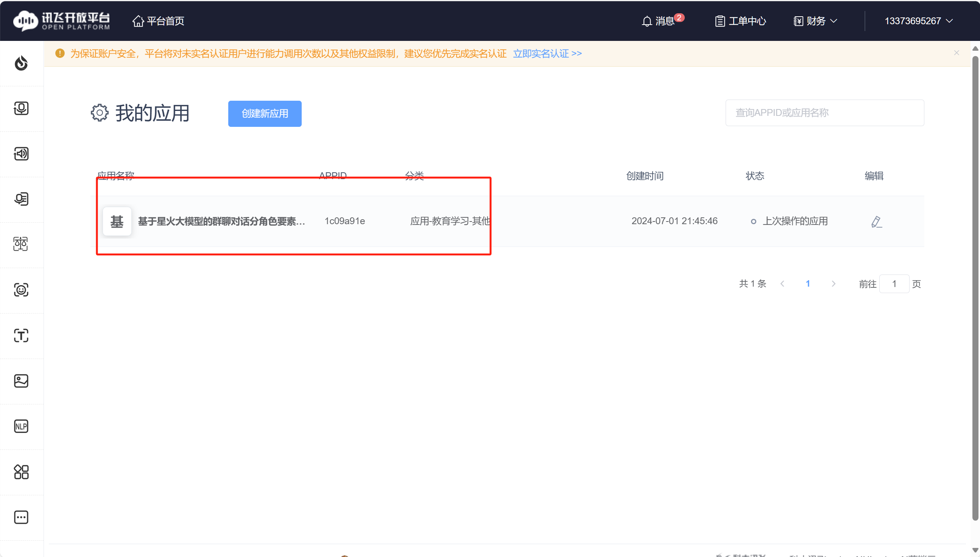Open the face recognition sidebar icon
This screenshot has height=557, width=980.
[21, 290]
